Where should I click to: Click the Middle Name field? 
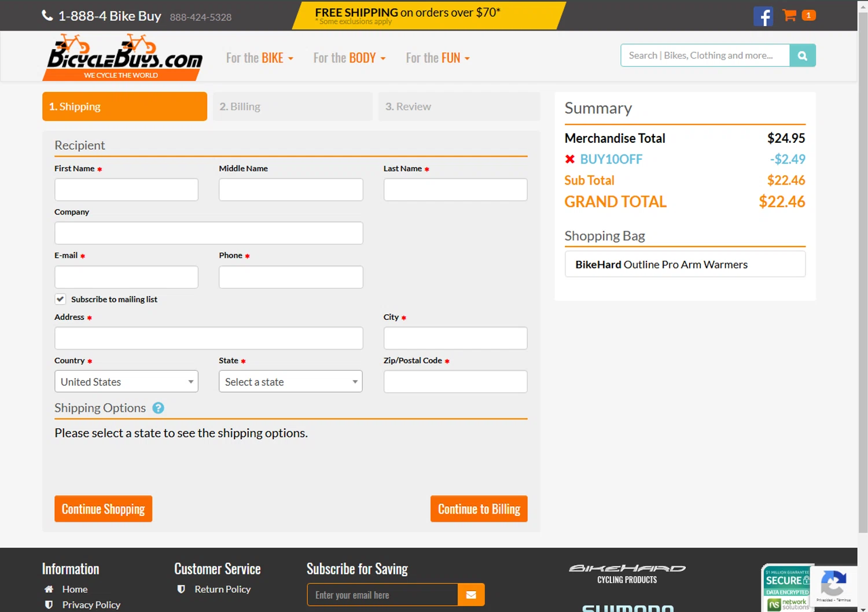click(291, 190)
